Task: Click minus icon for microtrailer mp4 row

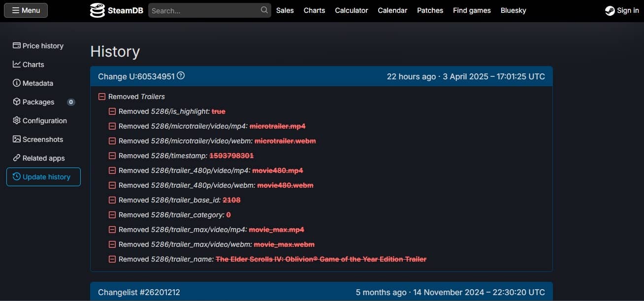Action: (x=112, y=126)
